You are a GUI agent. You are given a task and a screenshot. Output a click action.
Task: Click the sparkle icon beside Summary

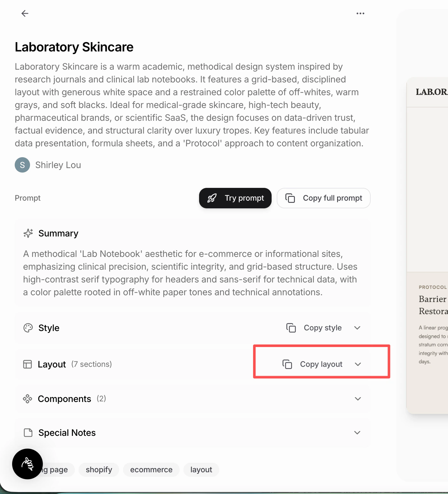pos(28,233)
